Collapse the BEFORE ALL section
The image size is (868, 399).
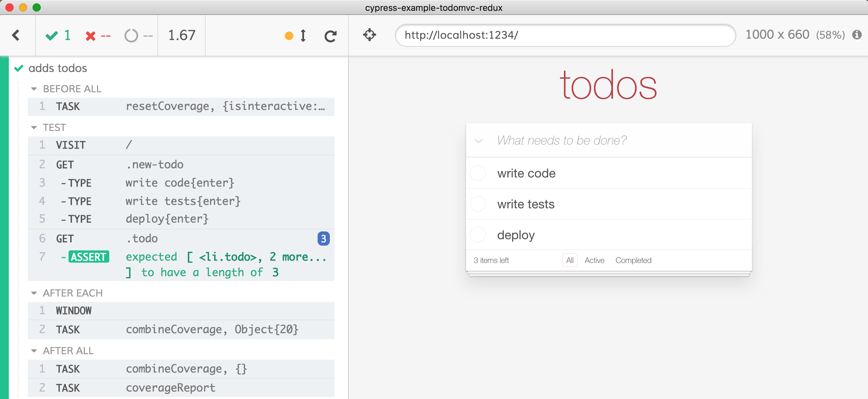pyautogui.click(x=34, y=89)
